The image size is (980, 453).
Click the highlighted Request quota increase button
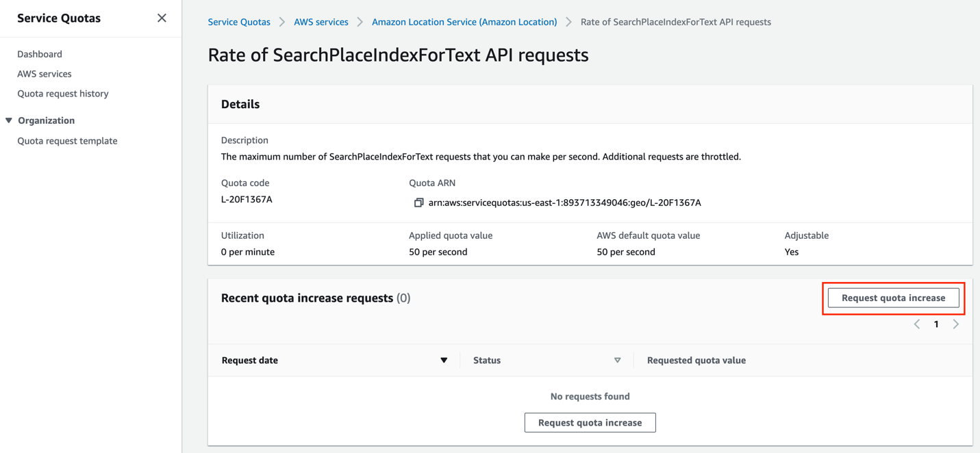pyautogui.click(x=892, y=298)
